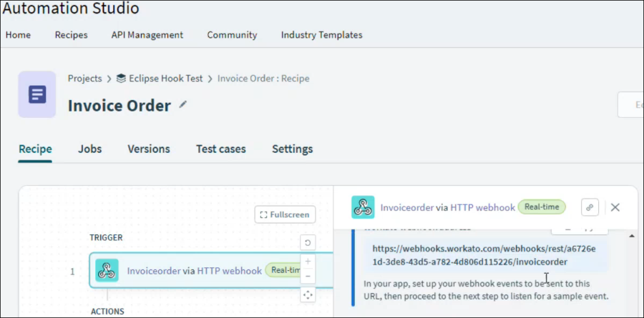Click the Real-time badge in side panel
This screenshot has width=644, height=318.
(542, 207)
